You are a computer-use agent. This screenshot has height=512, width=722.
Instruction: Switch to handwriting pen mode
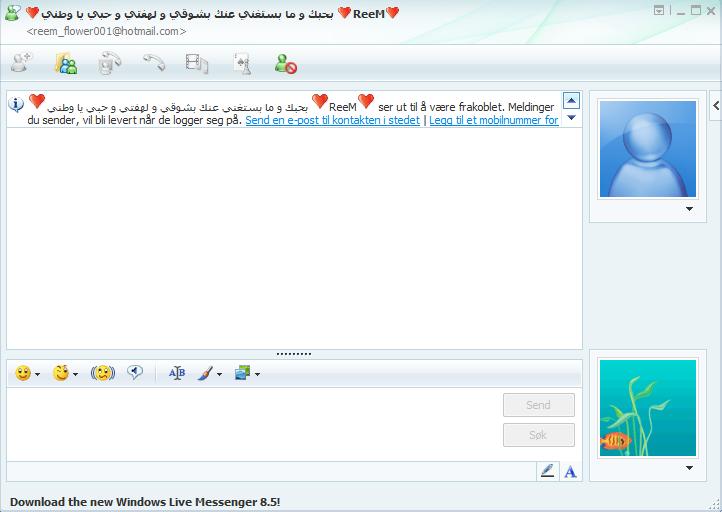(547, 471)
